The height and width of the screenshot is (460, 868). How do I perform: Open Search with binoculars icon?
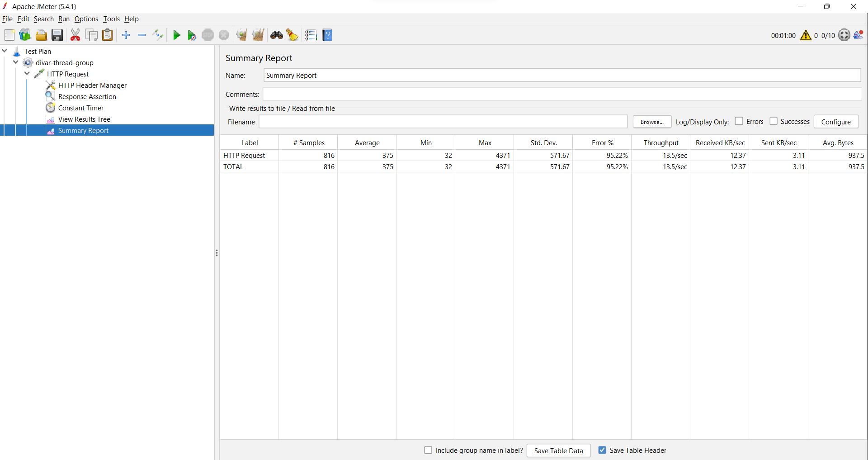pos(277,35)
